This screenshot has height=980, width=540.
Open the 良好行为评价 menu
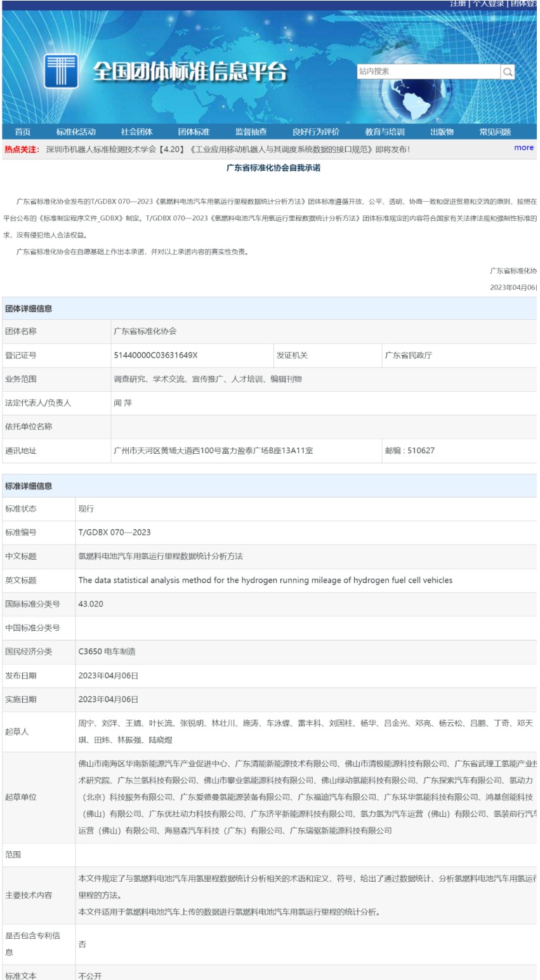[x=315, y=131]
